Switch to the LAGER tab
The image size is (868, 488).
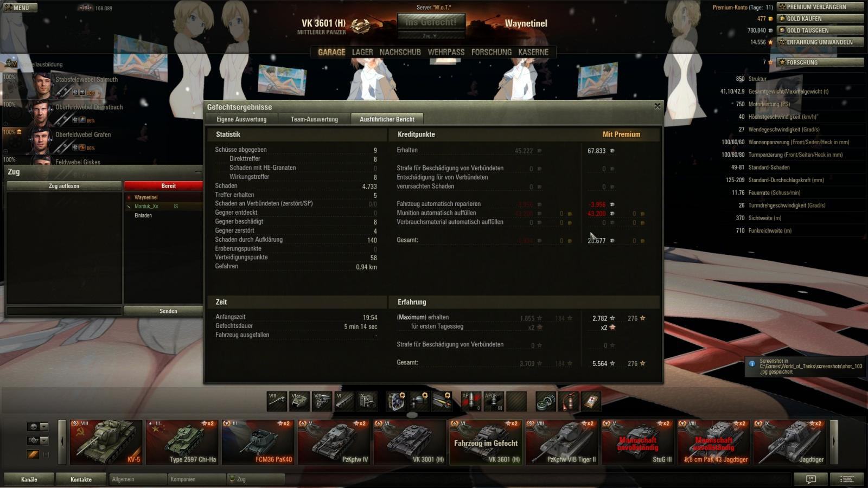click(362, 52)
